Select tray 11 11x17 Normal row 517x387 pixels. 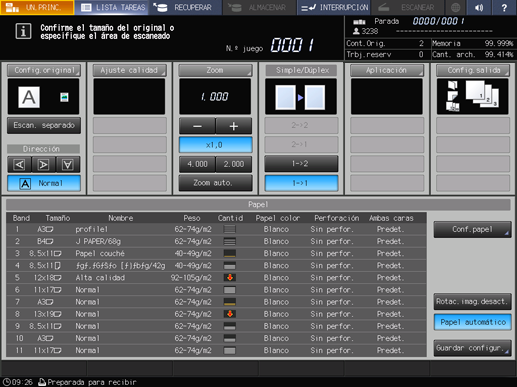pos(216,350)
